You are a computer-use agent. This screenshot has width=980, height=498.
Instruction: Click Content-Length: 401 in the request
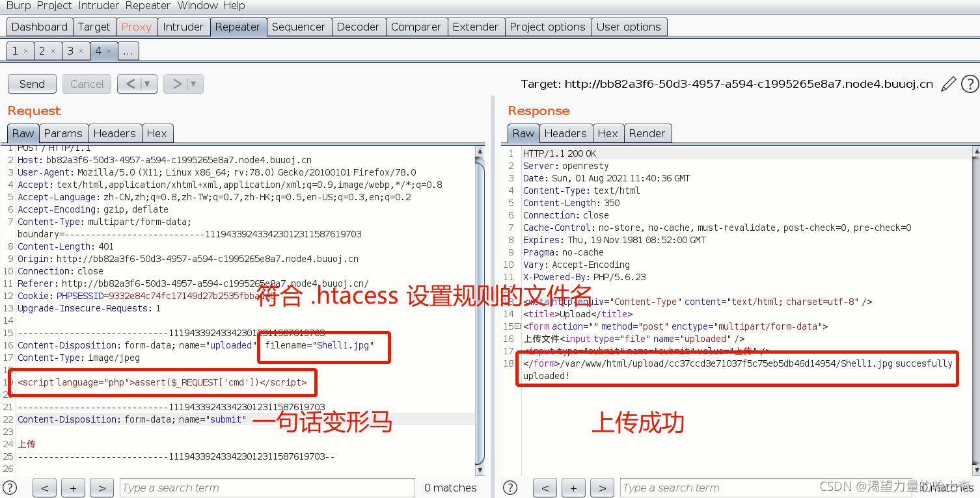click(66, 246)
